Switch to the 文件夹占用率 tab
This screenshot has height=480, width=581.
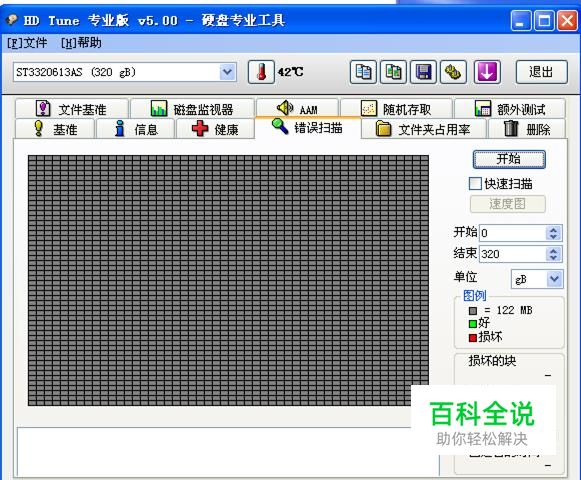click(x=424, y=129)
